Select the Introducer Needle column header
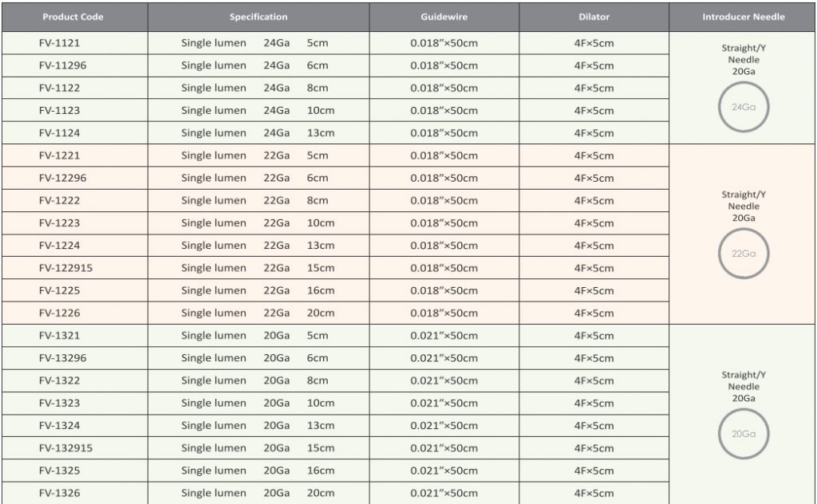The image size is (817, 504). click(743, 17)
